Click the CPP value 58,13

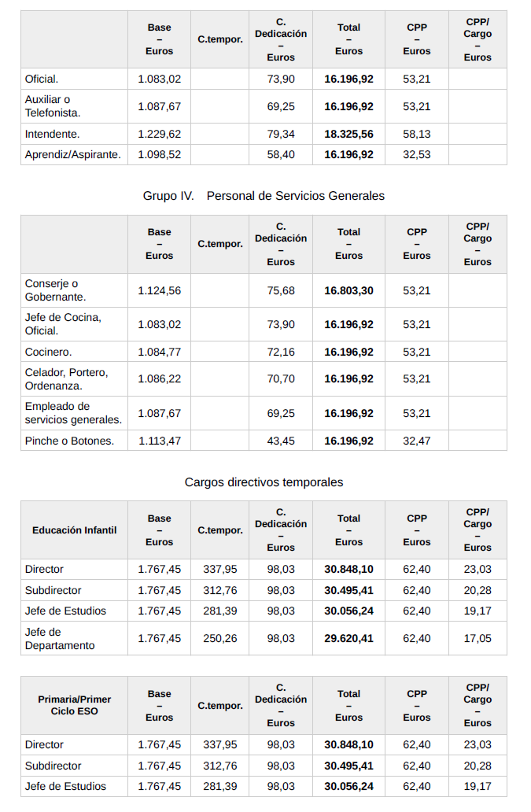click(x=417, y=134)
